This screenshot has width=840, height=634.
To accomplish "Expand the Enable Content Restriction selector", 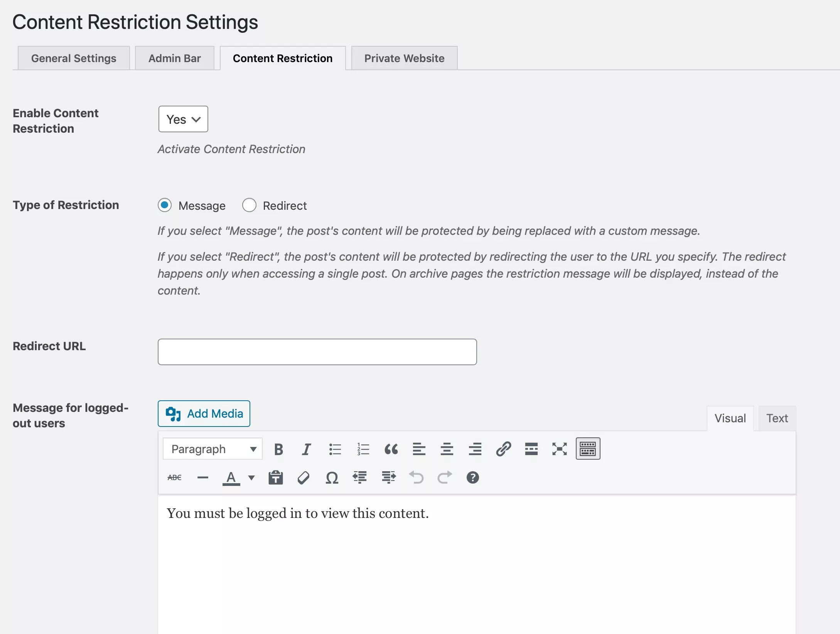I will [x=182, y=118].
